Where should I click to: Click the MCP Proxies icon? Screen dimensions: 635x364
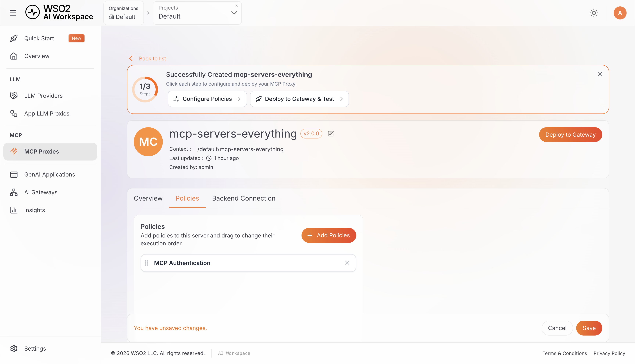pyautogui.click(x=14, y=152)
